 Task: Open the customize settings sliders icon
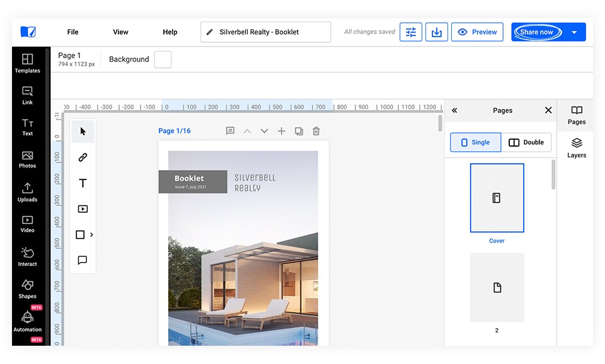click(x=410, y=32)
